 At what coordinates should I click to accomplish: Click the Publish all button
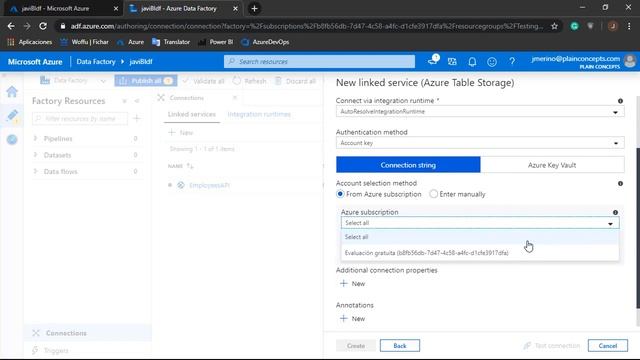pos(146,81)
